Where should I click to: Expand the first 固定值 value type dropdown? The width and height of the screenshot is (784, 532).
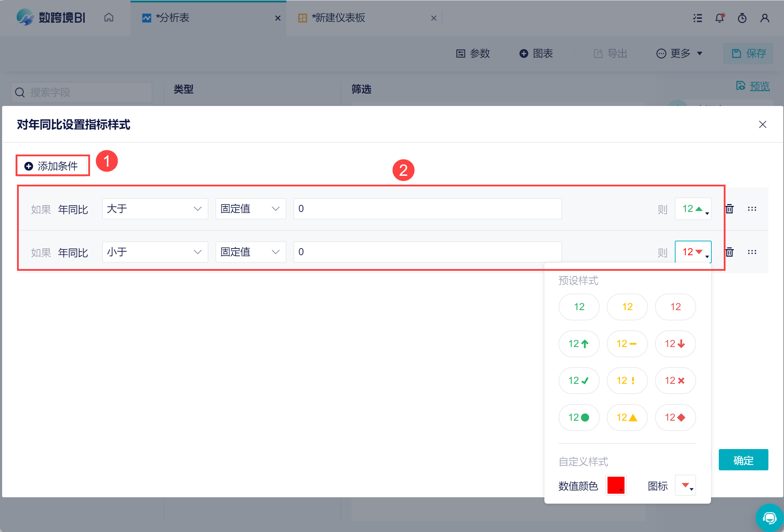pos(251,209)
